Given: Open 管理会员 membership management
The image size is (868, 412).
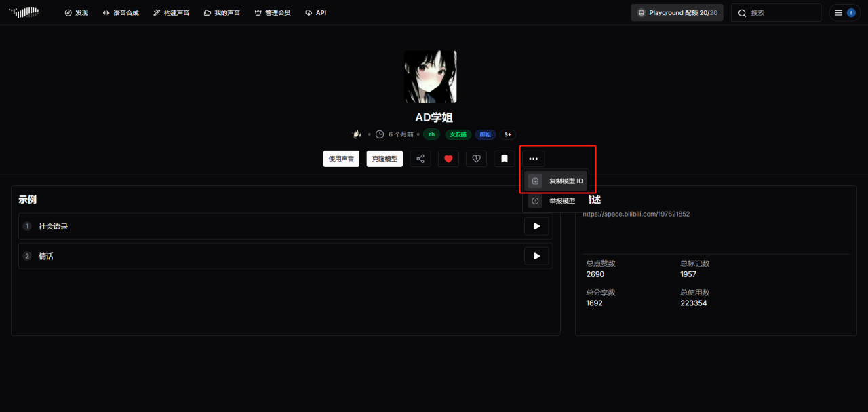Looking at the screenshot, I should point(273,12).
